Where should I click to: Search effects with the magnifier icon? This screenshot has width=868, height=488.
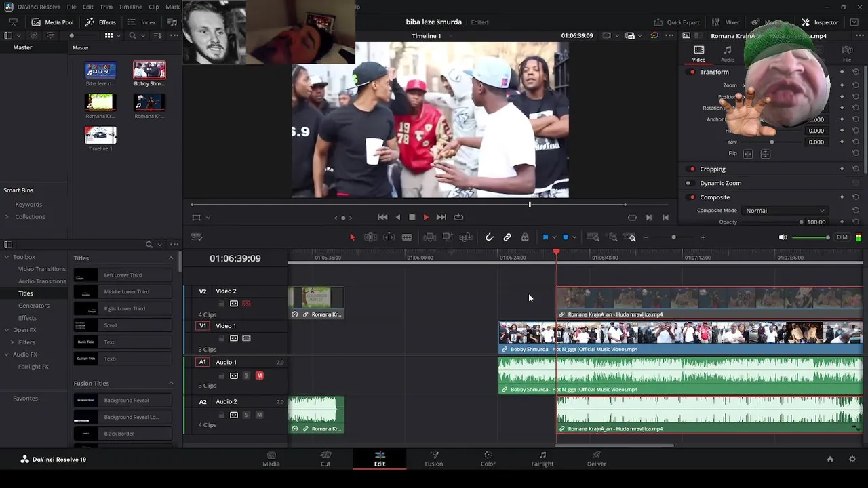pyautogui.click(x=149, y=245)
